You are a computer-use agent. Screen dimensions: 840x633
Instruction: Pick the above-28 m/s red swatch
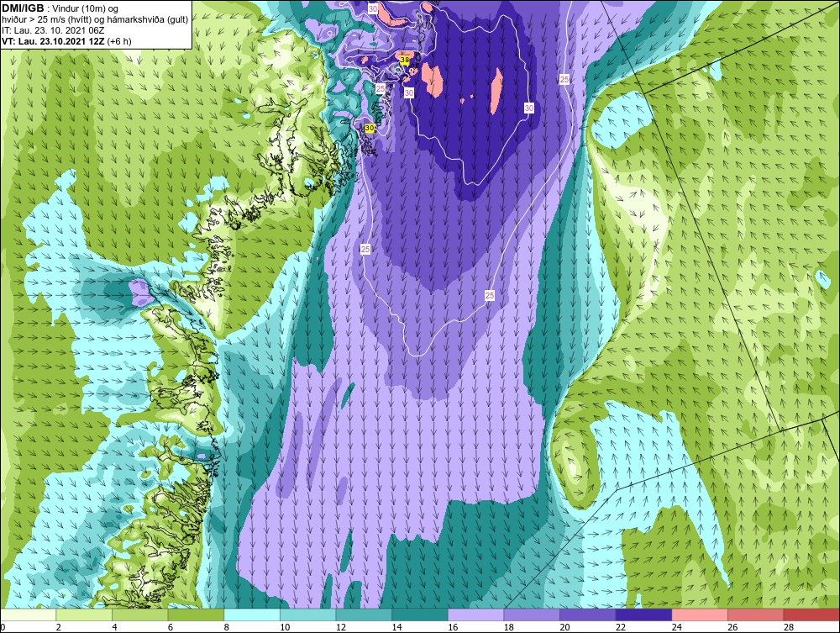point(811,615)
